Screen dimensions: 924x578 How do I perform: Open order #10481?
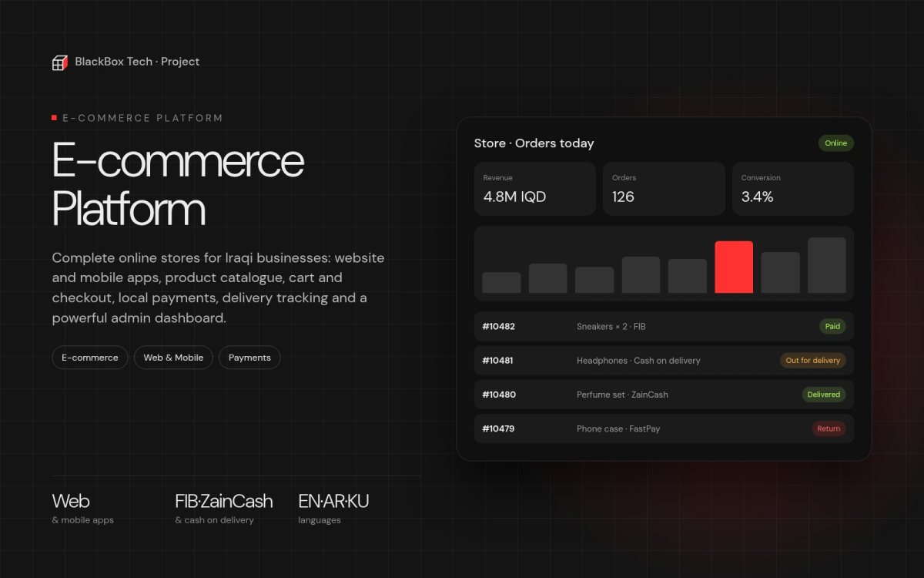664,361
